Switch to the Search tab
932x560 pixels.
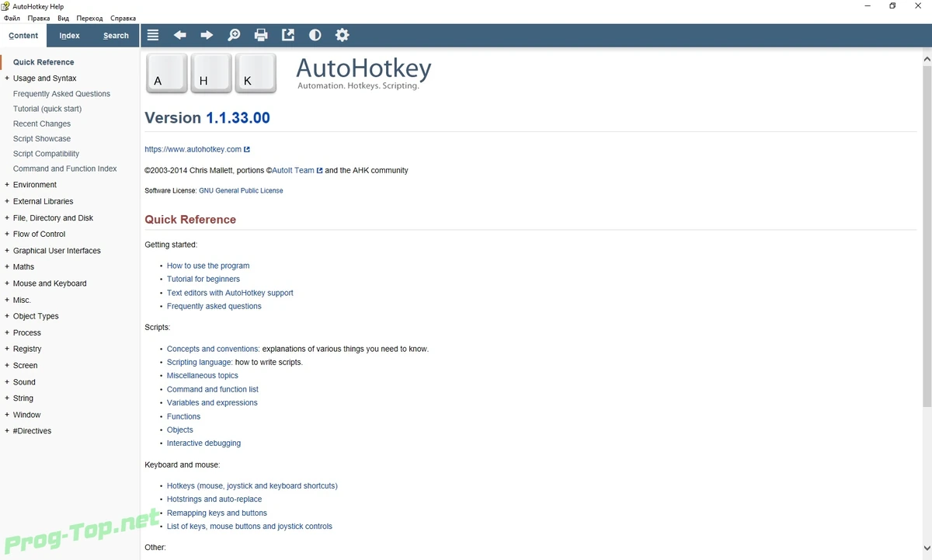(116, 36)
